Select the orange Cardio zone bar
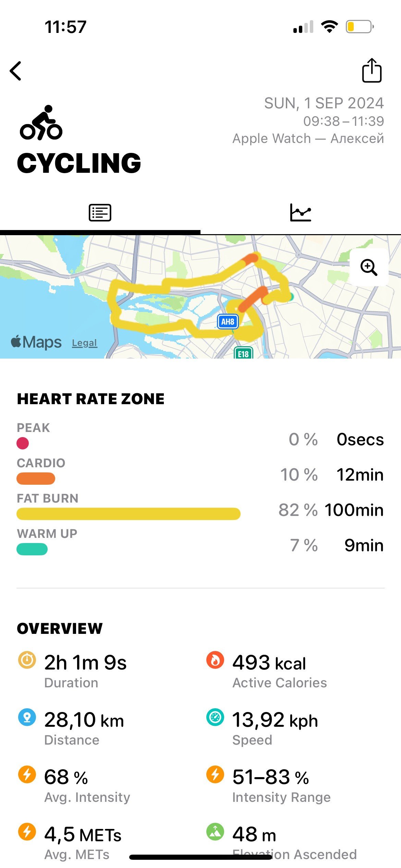401x868 pixels. [36, 478]
